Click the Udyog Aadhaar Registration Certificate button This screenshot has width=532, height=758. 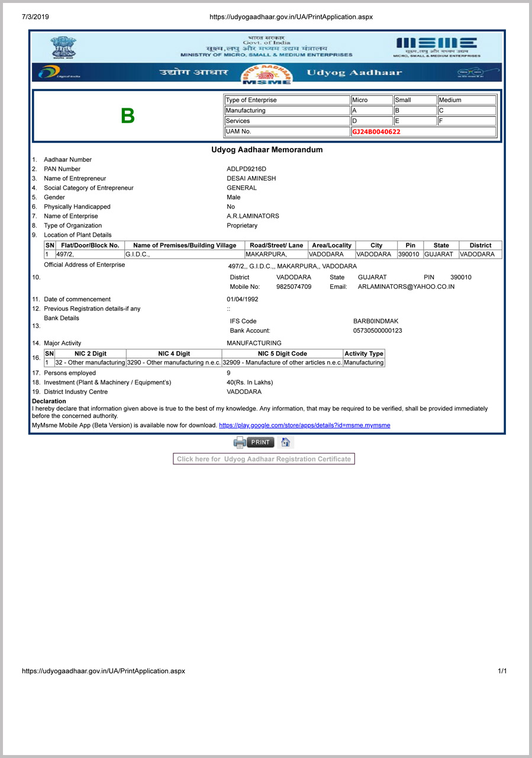(x=264, y=459)
